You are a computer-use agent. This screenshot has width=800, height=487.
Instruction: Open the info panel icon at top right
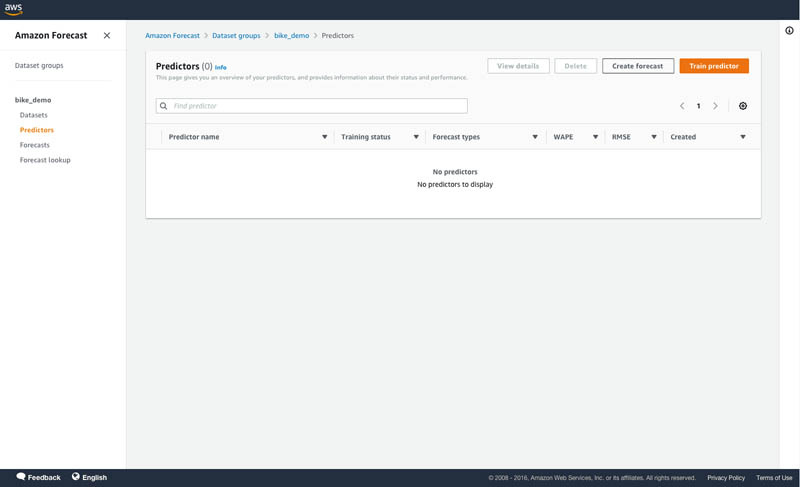click(789, 31)
